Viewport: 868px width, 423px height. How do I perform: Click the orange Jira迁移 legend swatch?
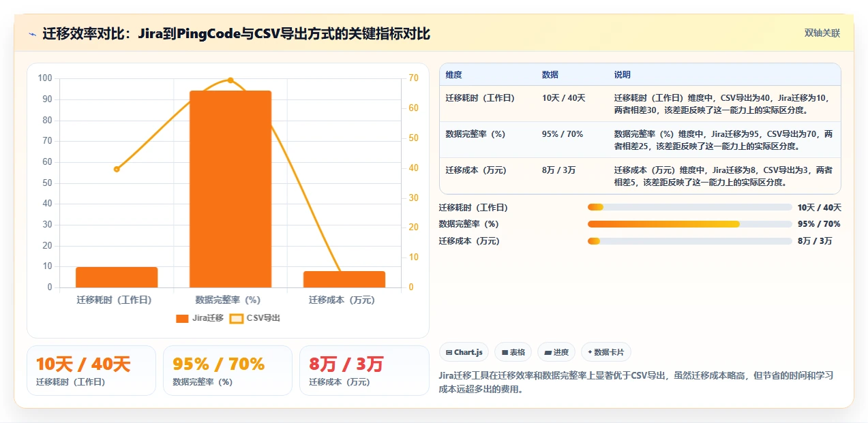182,318
